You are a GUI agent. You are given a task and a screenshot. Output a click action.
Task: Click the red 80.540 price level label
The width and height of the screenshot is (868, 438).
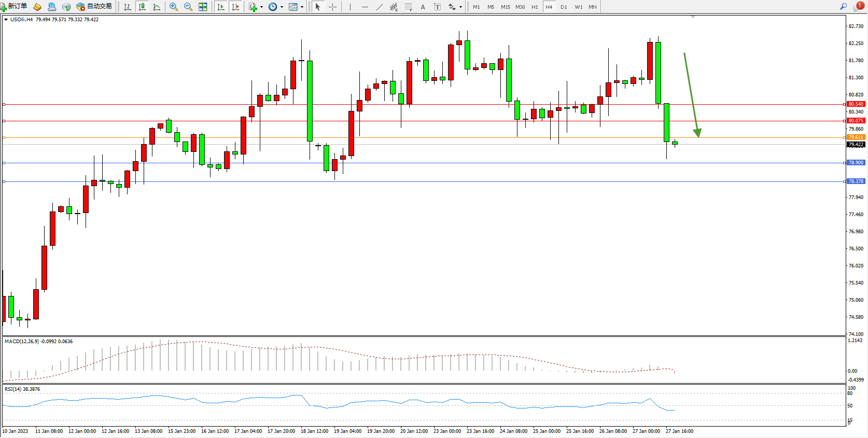click(x=856, y=104)
